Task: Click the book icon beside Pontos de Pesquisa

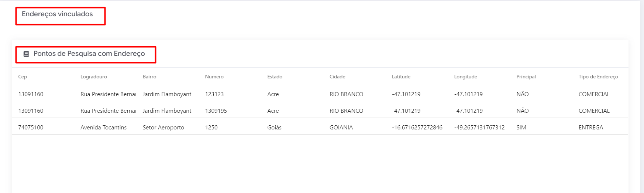Action: click(26, 54)
